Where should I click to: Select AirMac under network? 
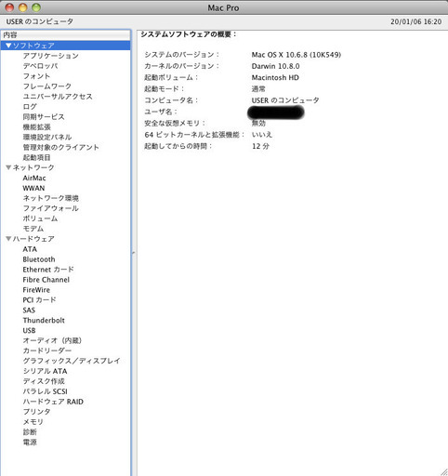34,178
